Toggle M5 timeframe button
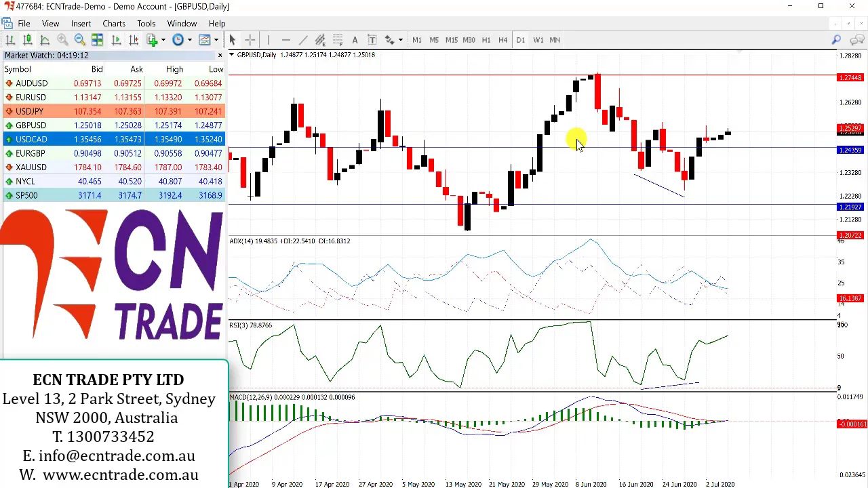Viewport: 868px width, 488px height. click(434, 40)
